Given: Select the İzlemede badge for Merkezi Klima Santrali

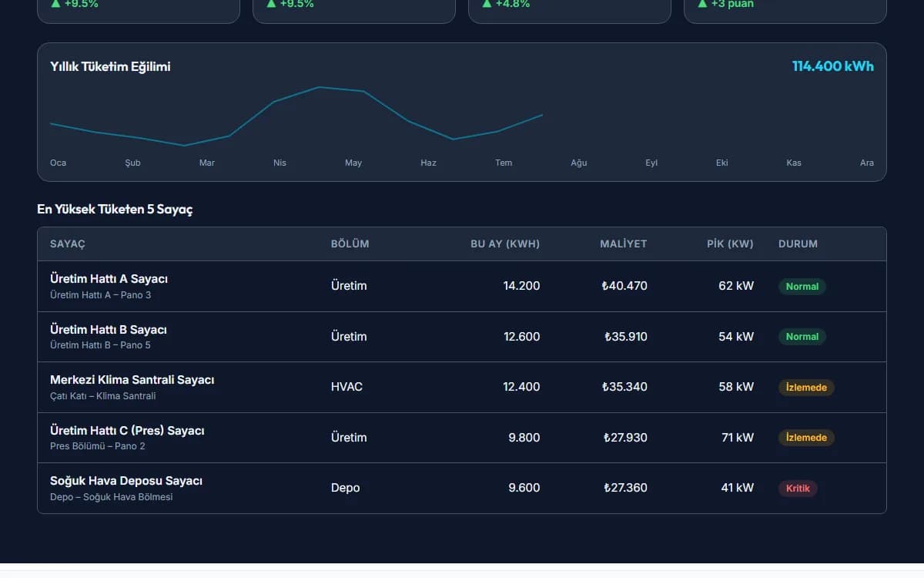Looking at the screenshot, I should click(806, 388).
